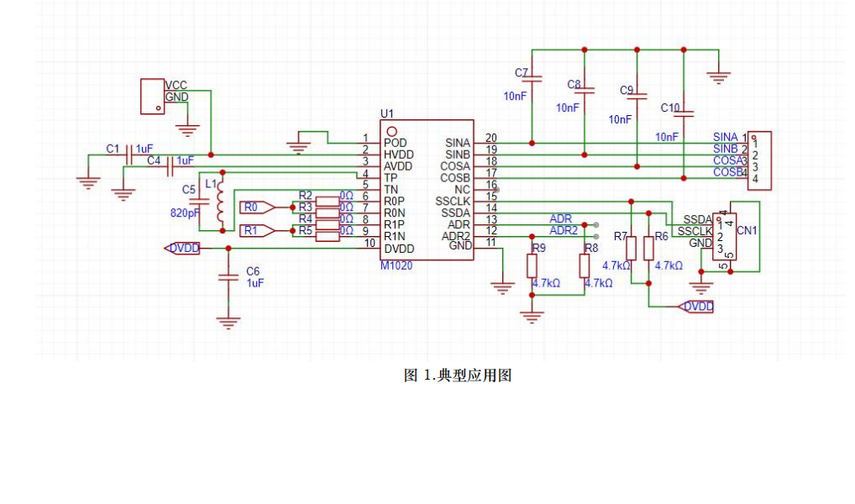The image size is (855, 504).
Task: Click the DVDD net flag near C6
Action: click(x=182, y=249)
